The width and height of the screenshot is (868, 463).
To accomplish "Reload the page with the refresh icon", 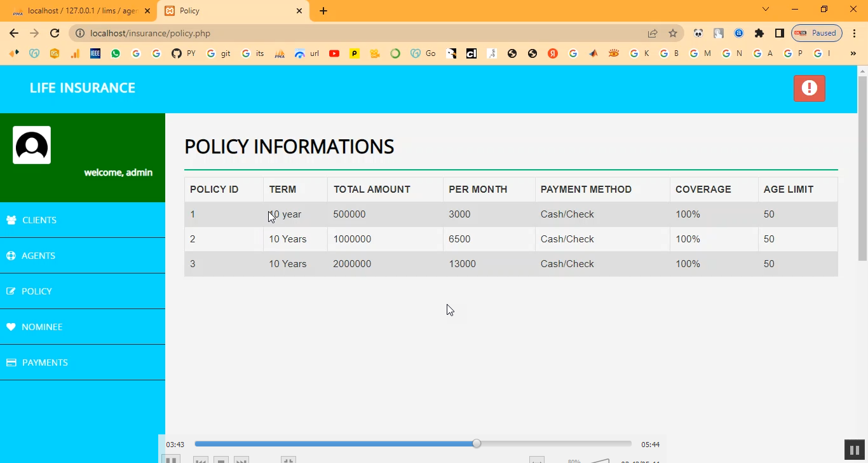I will click(55, 33).
